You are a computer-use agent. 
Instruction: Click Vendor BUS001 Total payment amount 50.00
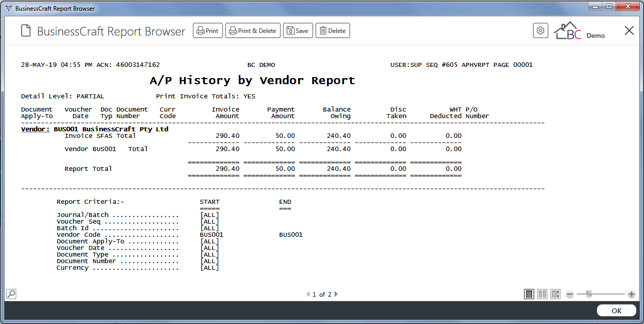285,149
